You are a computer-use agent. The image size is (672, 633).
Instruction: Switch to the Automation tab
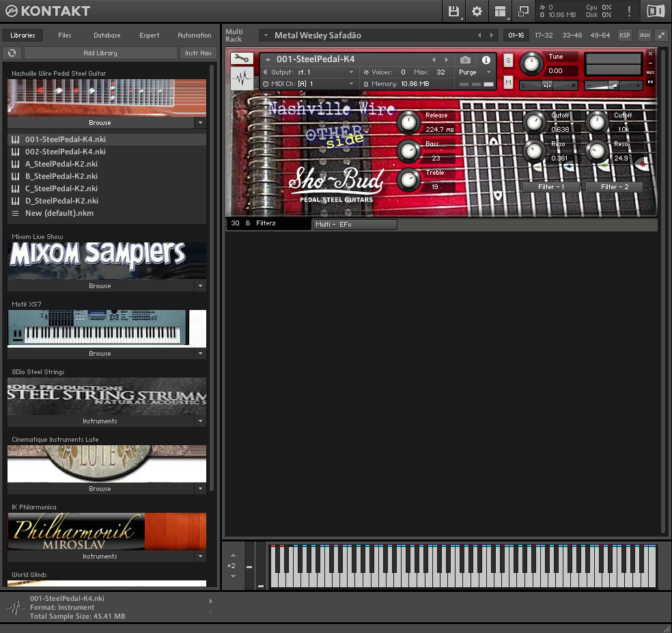click(x=195, y=35)
